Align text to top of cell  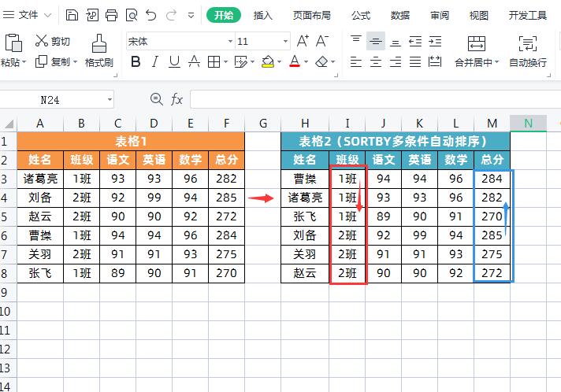point(355,41)
